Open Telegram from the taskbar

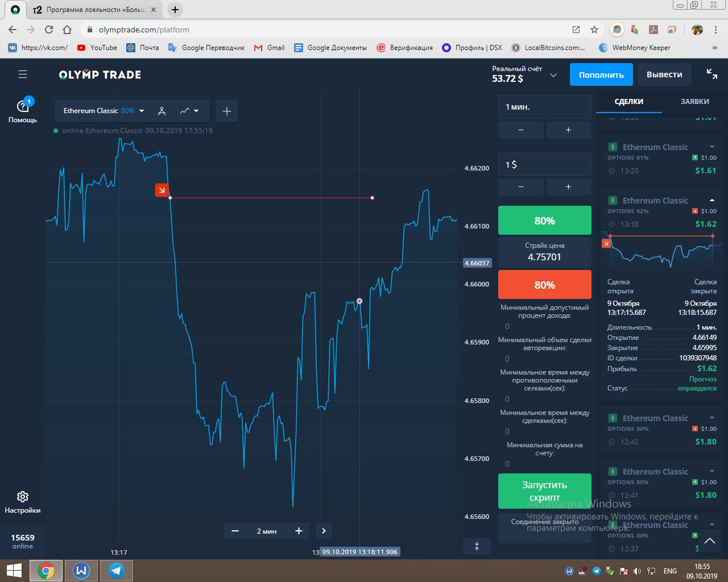click(117, 570)
